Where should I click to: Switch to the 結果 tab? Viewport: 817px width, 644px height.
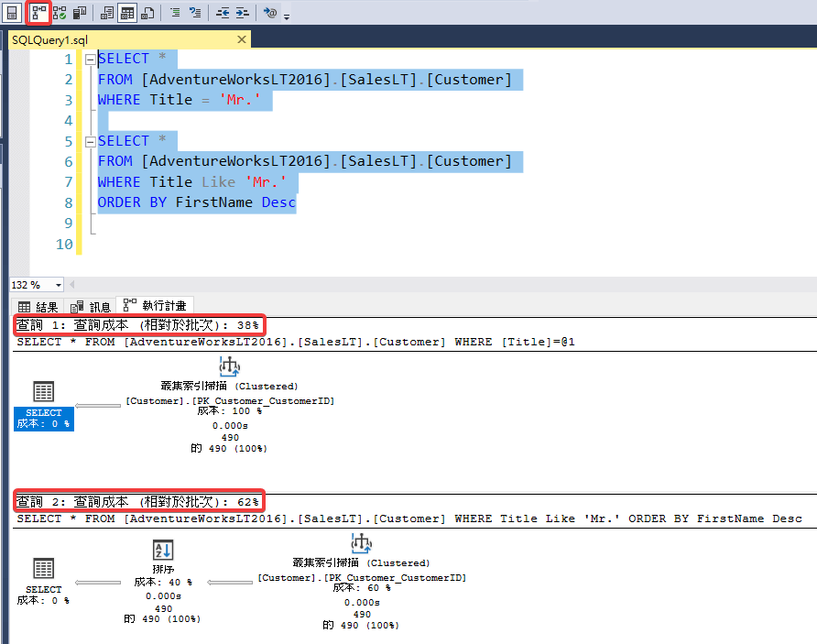(x=38, y=307)
